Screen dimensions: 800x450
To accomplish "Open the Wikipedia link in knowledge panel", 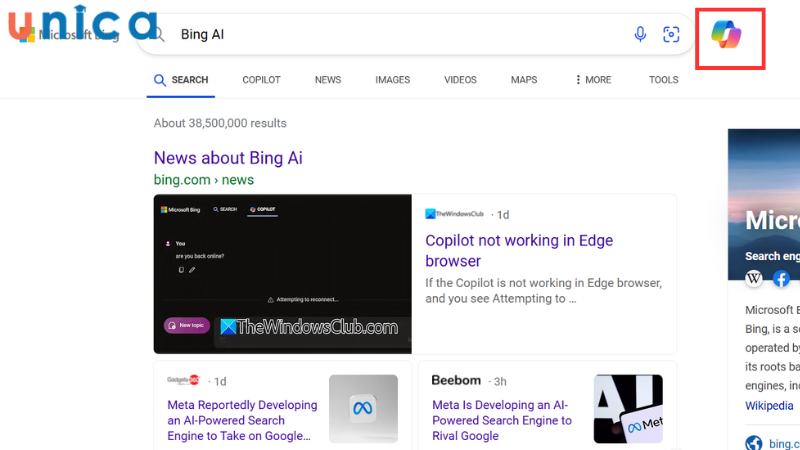I will (x=769, y=406).
